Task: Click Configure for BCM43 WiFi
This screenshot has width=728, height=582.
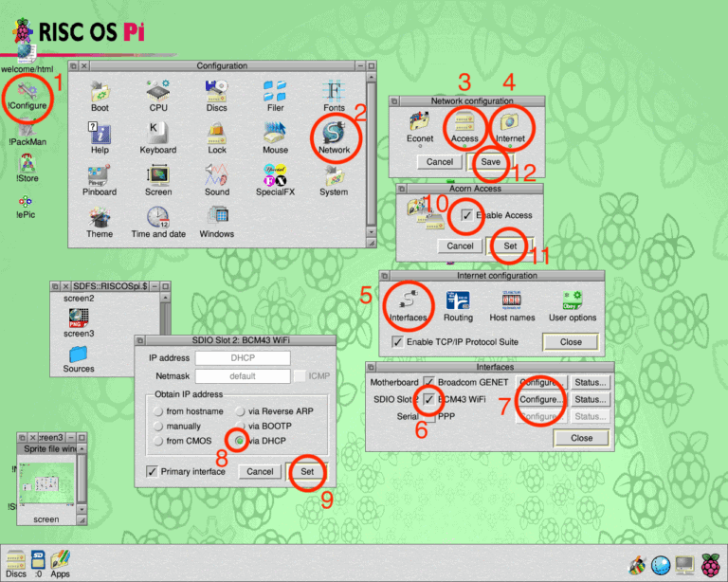Action: click(541, 399)
